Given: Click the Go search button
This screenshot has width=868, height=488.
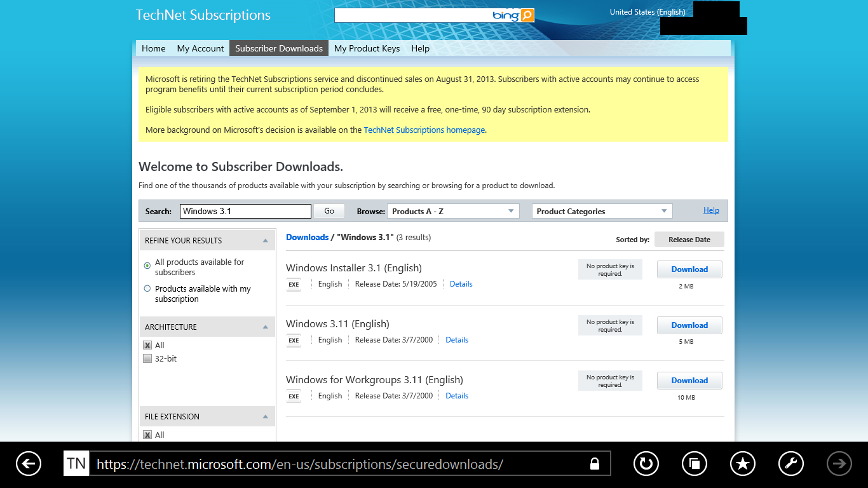Looking at the screenshot, I should (x=329, y=211).
